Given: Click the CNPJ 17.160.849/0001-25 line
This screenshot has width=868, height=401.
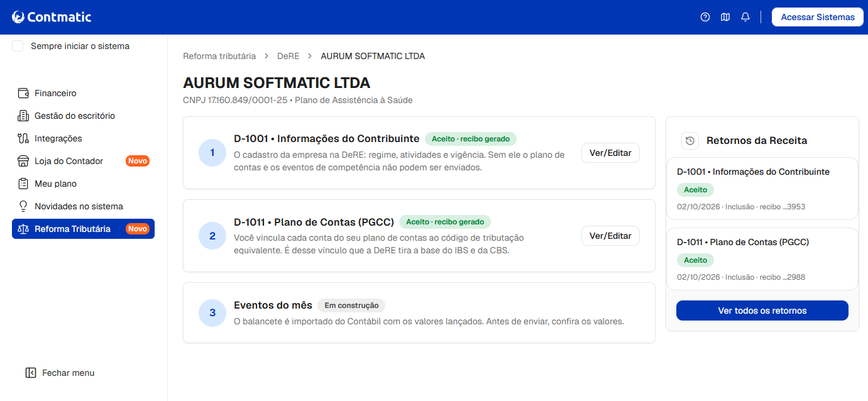Looking at the screenshot, I should click(x=298, y=100).
